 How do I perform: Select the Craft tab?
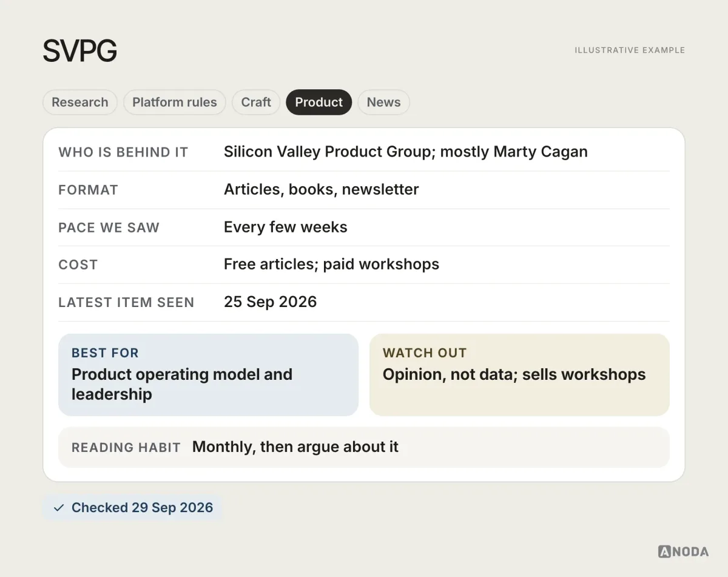click(x=256, y=102)
